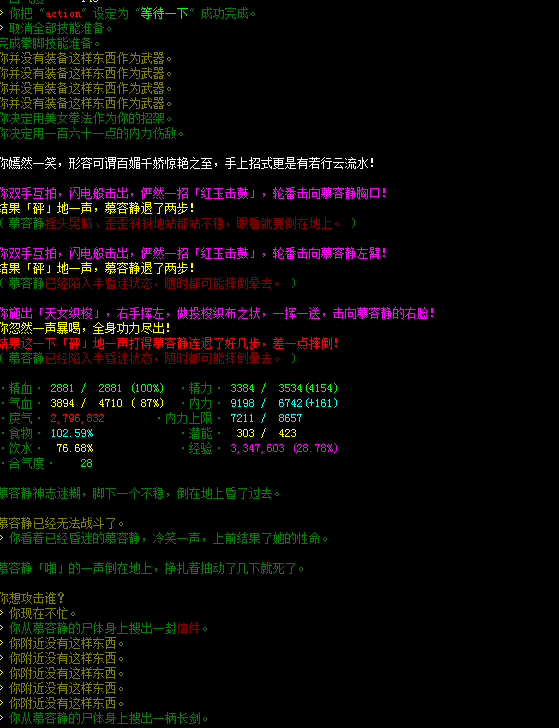Click the first "红玉击鼓" attack line
Image resolution: width=559 pixels, height=728 pixels.
(193, 193)
